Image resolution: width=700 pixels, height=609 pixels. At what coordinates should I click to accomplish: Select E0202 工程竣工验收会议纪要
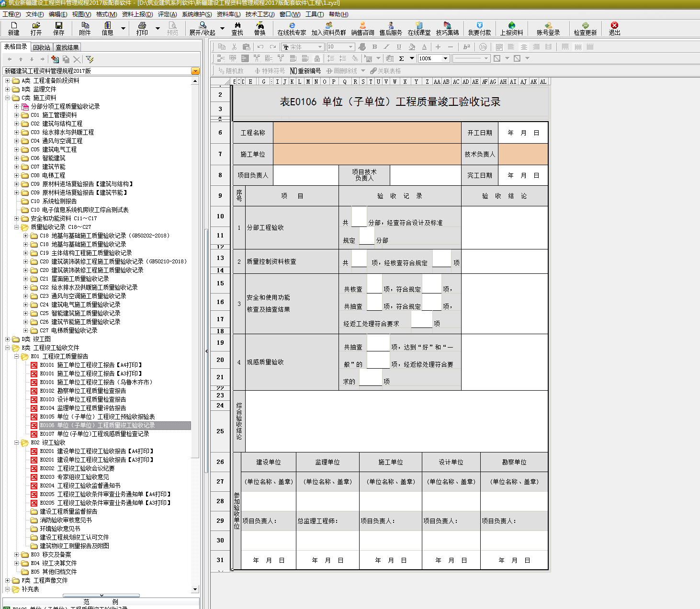point(77,468)
